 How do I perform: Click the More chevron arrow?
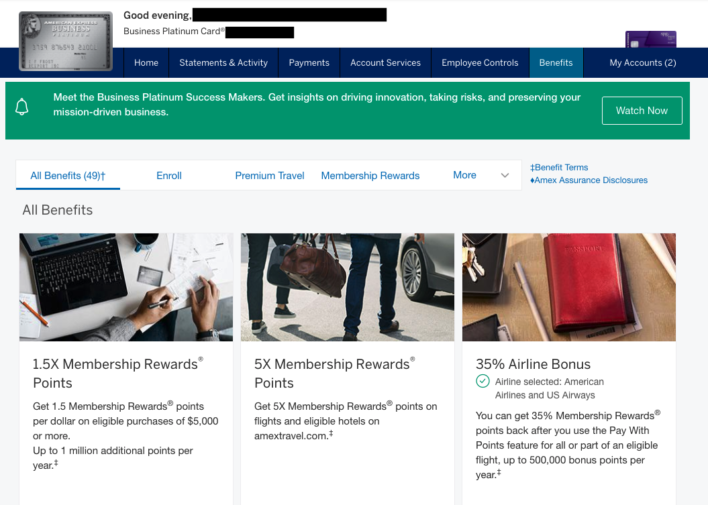[x=505, y=175]
